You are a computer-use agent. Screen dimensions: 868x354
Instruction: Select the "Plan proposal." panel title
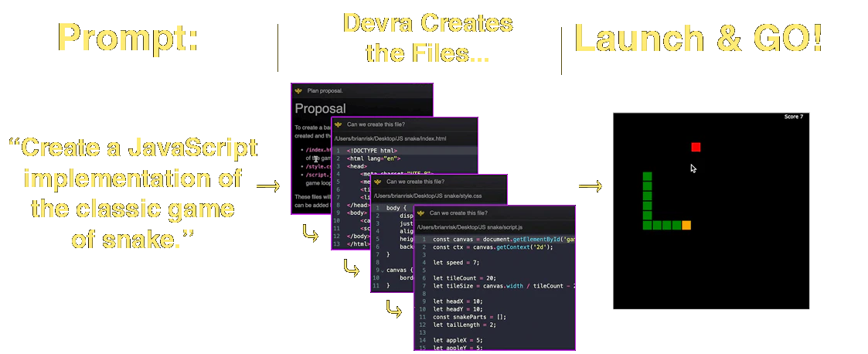click(x=325, y=90)
